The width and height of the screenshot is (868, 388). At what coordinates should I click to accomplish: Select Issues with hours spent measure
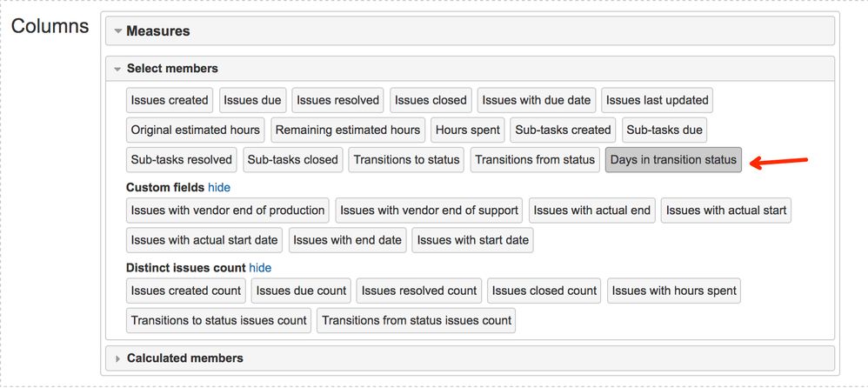[674, 291]
